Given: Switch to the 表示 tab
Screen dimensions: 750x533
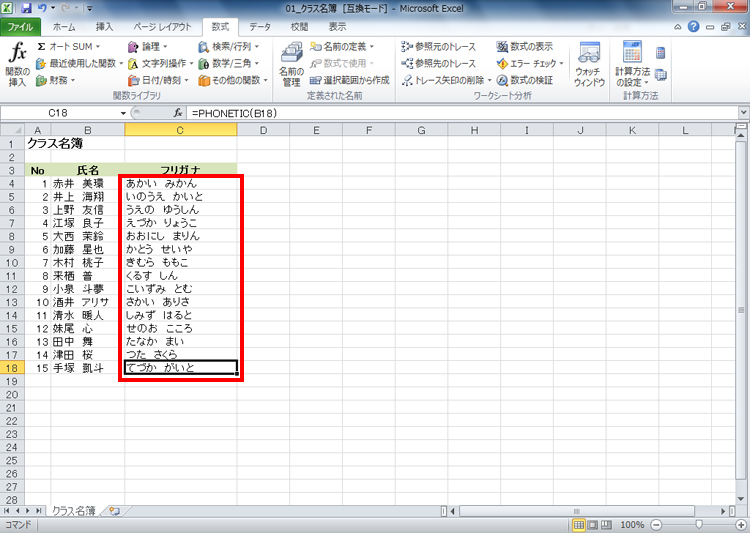Looking at the screenshot, I should point(337,27).
